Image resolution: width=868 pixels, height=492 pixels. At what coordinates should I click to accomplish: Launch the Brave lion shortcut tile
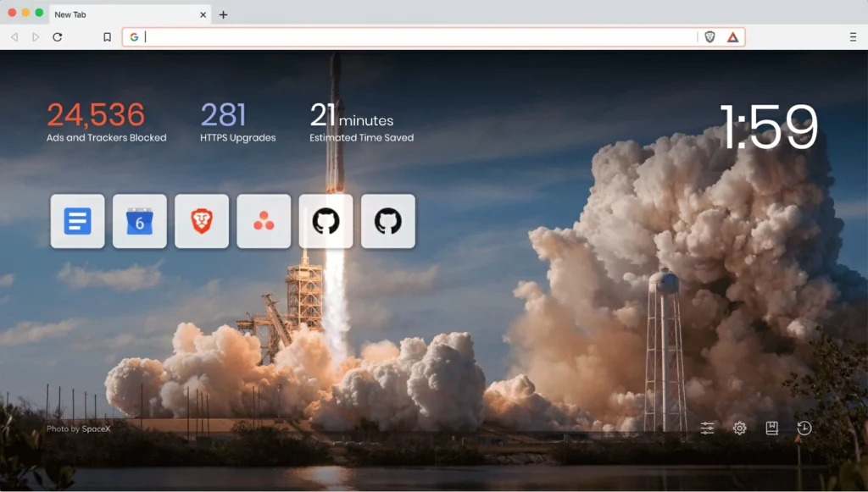point(202,222)
